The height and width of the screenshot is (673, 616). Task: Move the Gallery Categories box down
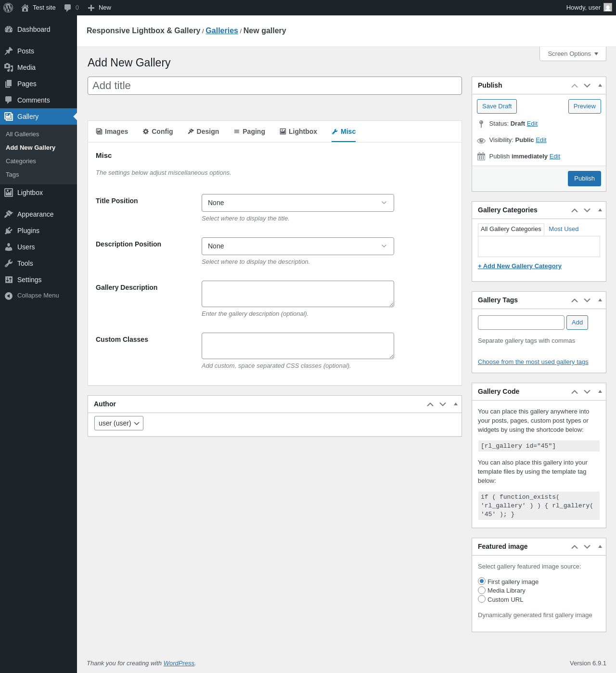pyautogui.click(x=587, y=210)
